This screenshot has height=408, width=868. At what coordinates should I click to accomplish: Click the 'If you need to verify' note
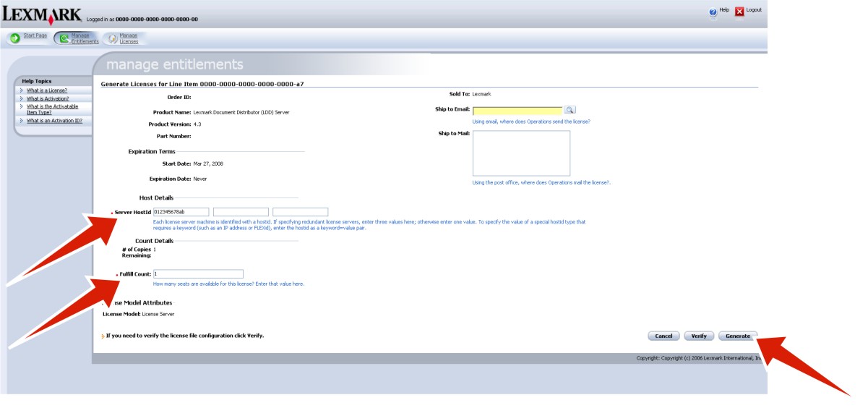pos(185,336)
